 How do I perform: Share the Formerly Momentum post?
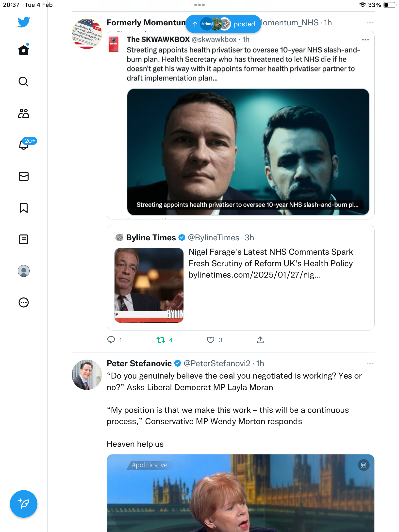click(260, 340)
